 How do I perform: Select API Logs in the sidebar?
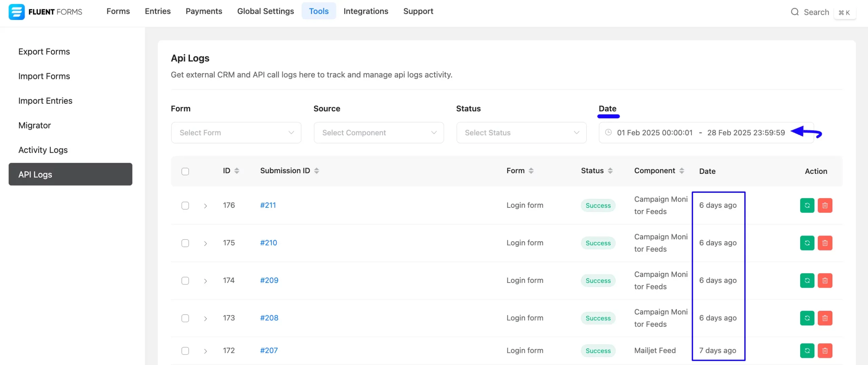[35, 174]
